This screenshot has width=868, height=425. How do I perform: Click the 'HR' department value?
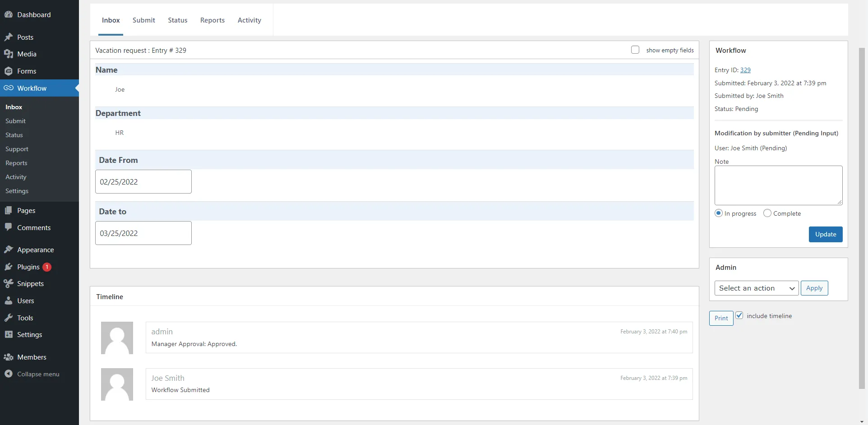point(119,133)
